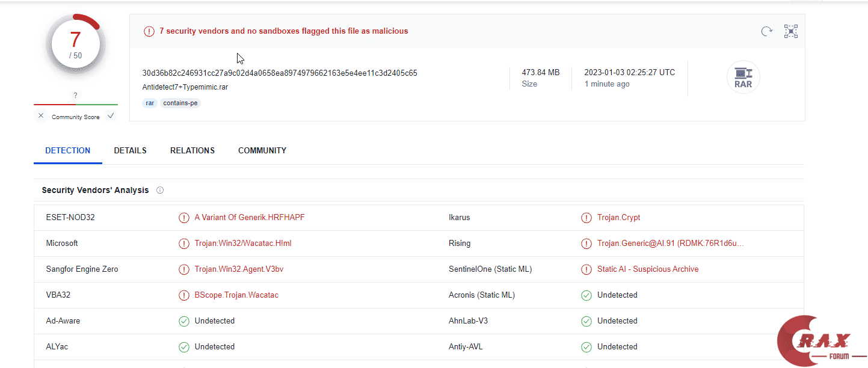The width and height of the screenshot is (868, 368).
Task: Click the 'rar' tag
Action: [x=150, y=103]
